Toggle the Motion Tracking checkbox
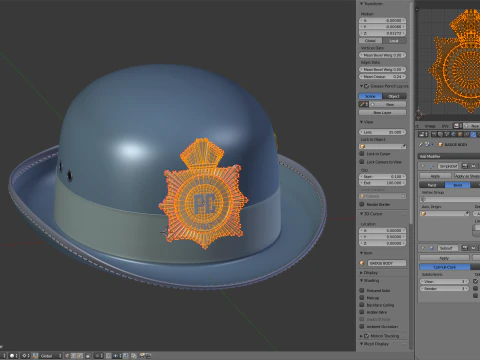Image resolution: width=480 pixels, height=360 pixels. click(367, 336)
